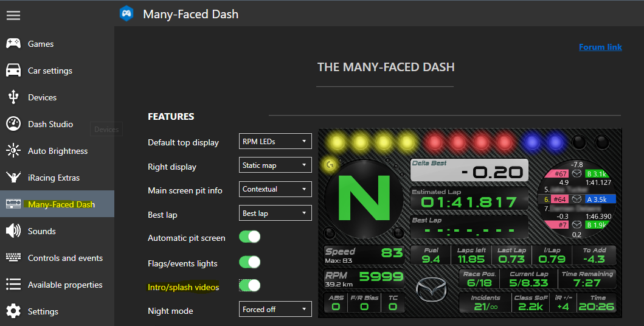This screenshot has width=644, height=326.
Task: Click the Race Pos. box in preview
Action: coord(479,279)
